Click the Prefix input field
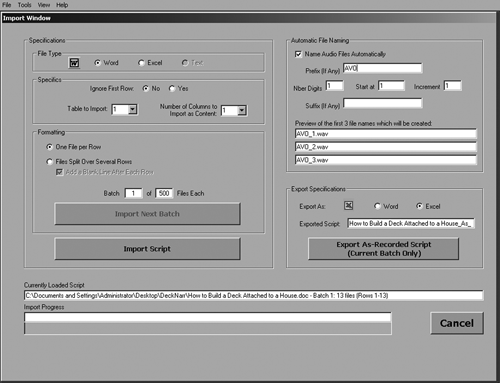Viewport: 500px width, 383px height. [x=382, y=68]
